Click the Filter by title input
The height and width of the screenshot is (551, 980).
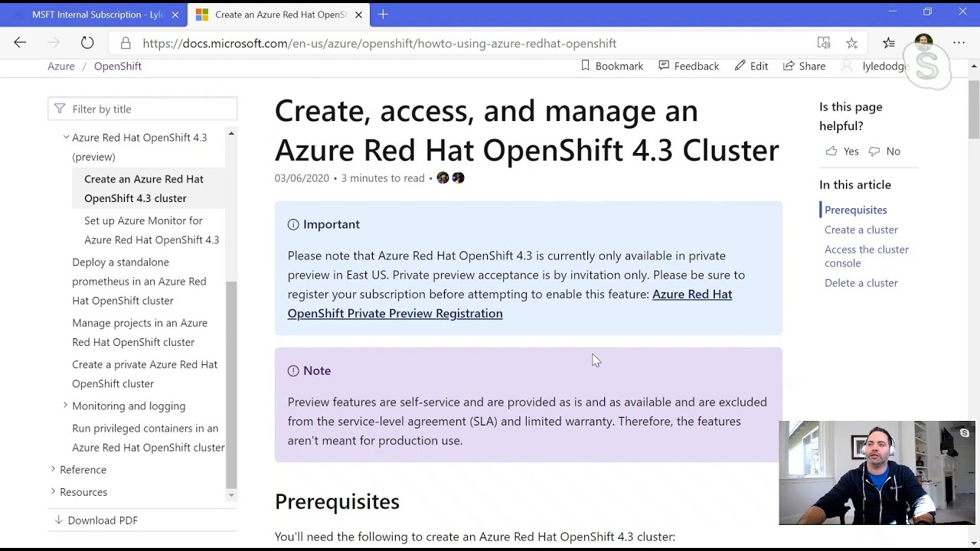[x=142, y=109]
